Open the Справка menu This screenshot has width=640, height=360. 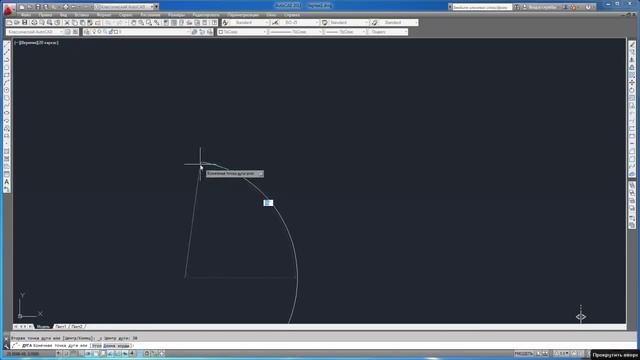(292, 15)
